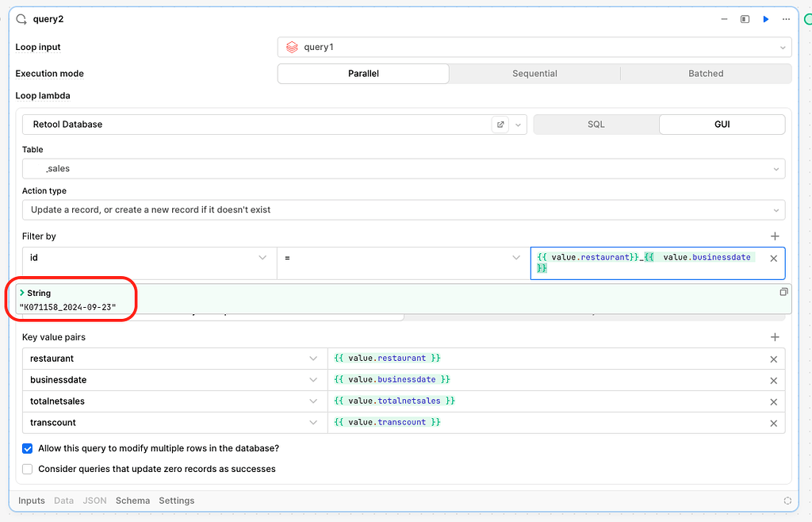Check Consider queries that update zero records as successes
The height and width of the screenshot is (522, 812).
(x=28, y=469)
